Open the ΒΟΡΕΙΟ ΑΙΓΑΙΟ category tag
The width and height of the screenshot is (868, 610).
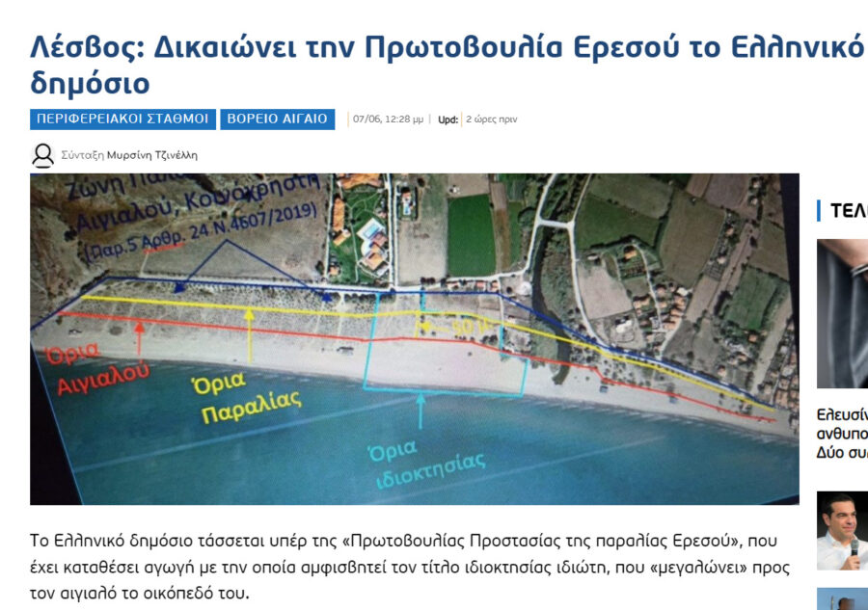(278, 119)
